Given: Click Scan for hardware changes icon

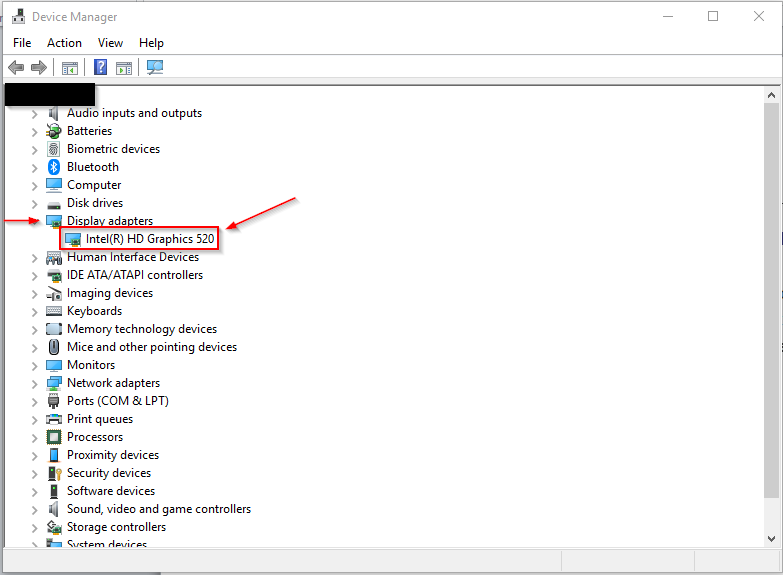Looking at the screenshot, I should (x=155, y=68).
